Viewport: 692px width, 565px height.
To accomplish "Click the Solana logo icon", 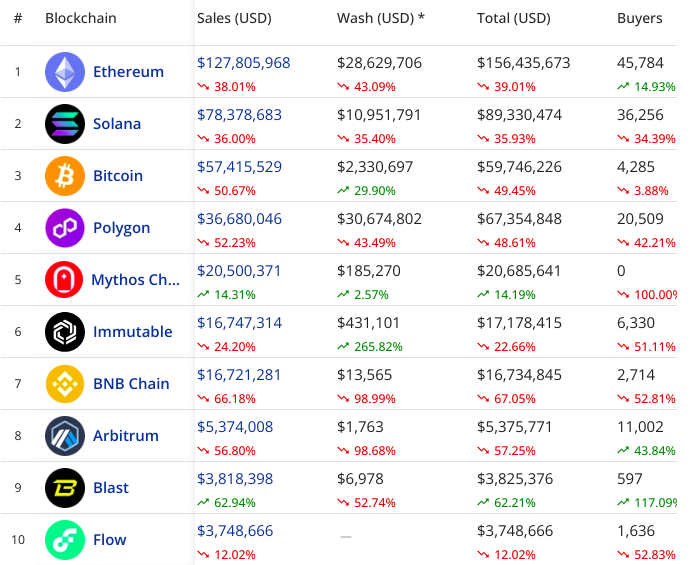I will click(65, 124).
